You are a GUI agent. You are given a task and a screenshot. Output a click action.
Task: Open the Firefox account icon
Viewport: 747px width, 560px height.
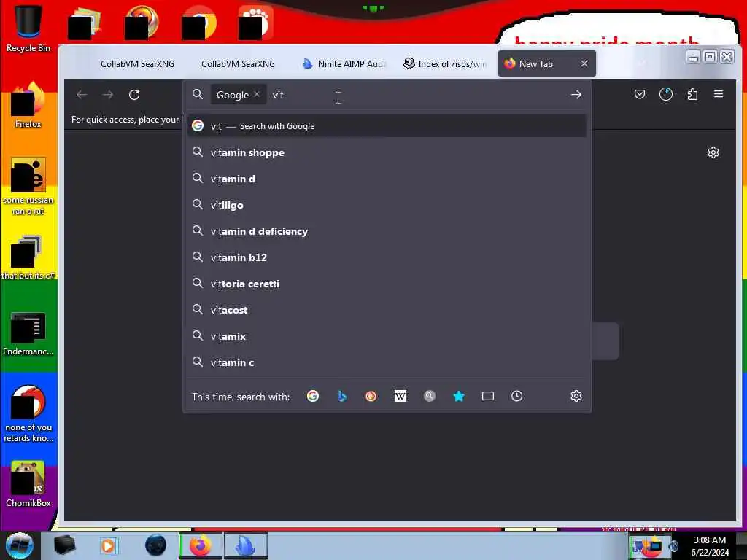(666, 94)
